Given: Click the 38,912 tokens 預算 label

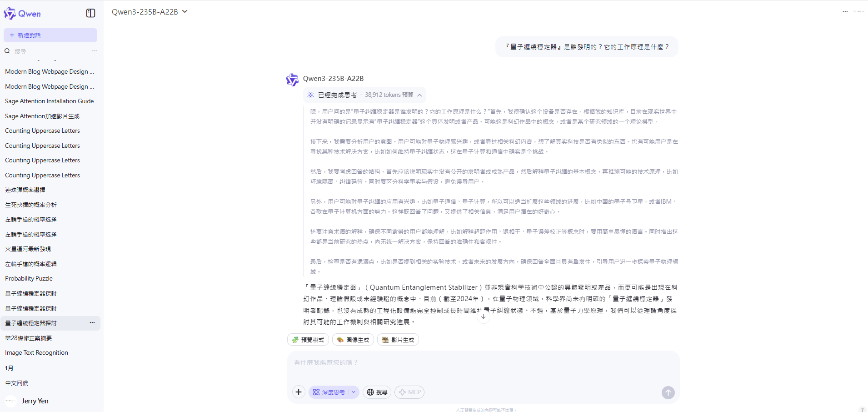Looking at the screenshot, I should tap(389, 95).
